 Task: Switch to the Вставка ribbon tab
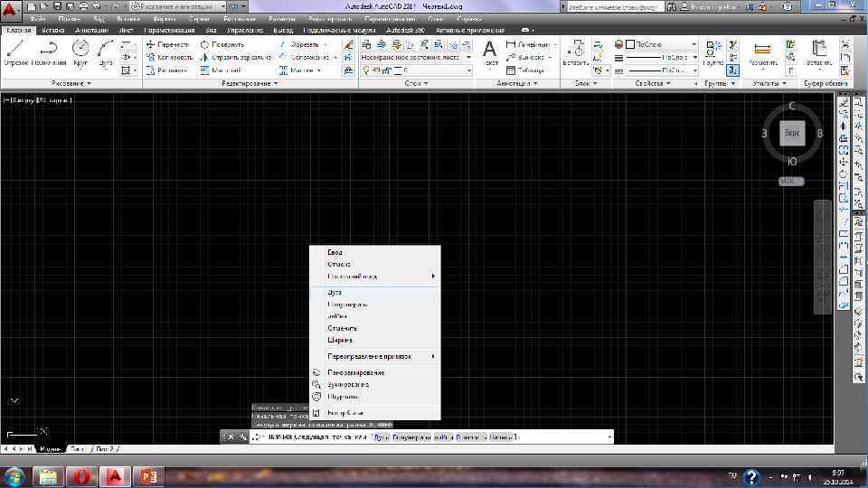[53, 31]
